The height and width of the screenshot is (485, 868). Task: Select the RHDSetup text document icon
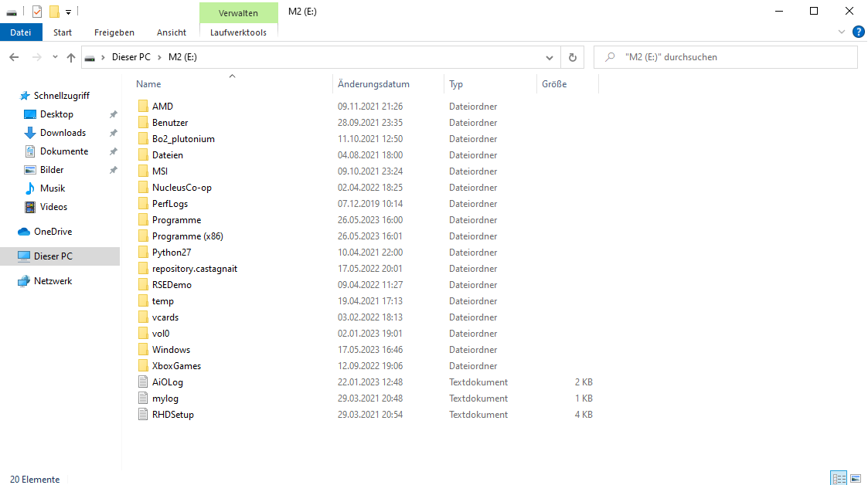tap(143, 414)
